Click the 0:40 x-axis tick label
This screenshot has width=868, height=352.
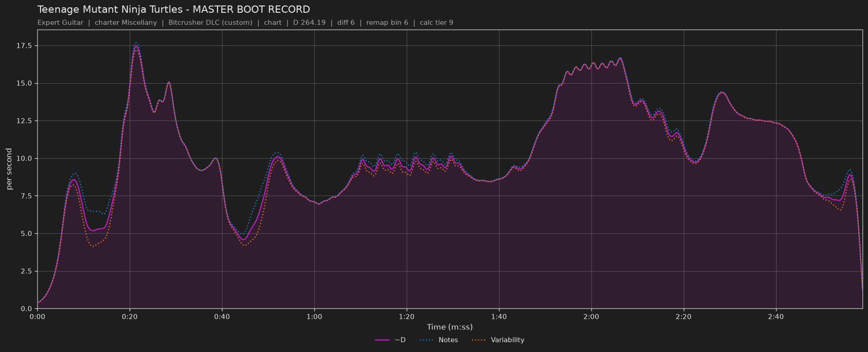[x=222, y=317]
